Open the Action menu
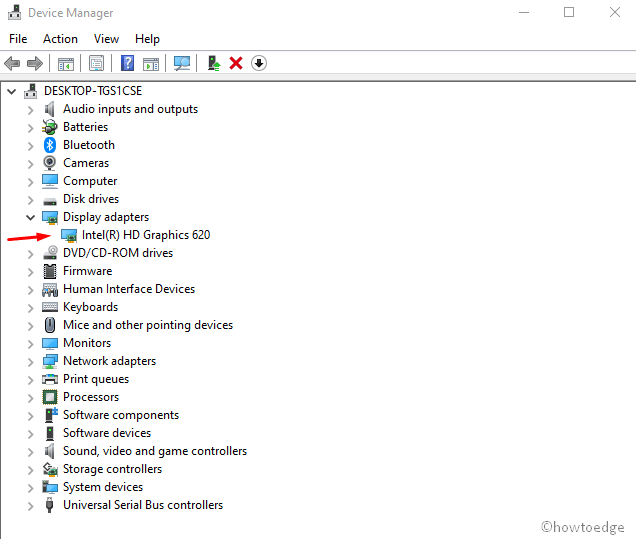636x539 pixels. pos(60,39)
